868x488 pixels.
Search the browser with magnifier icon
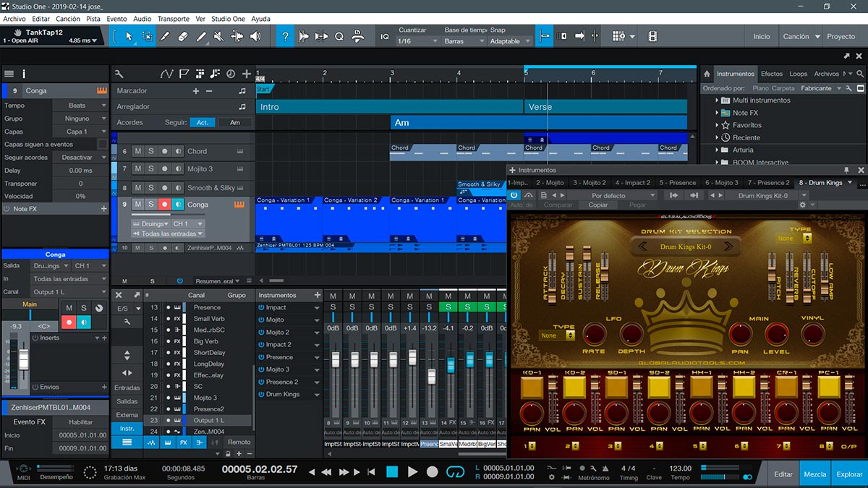pyautogui.click(x=860, y=74)
